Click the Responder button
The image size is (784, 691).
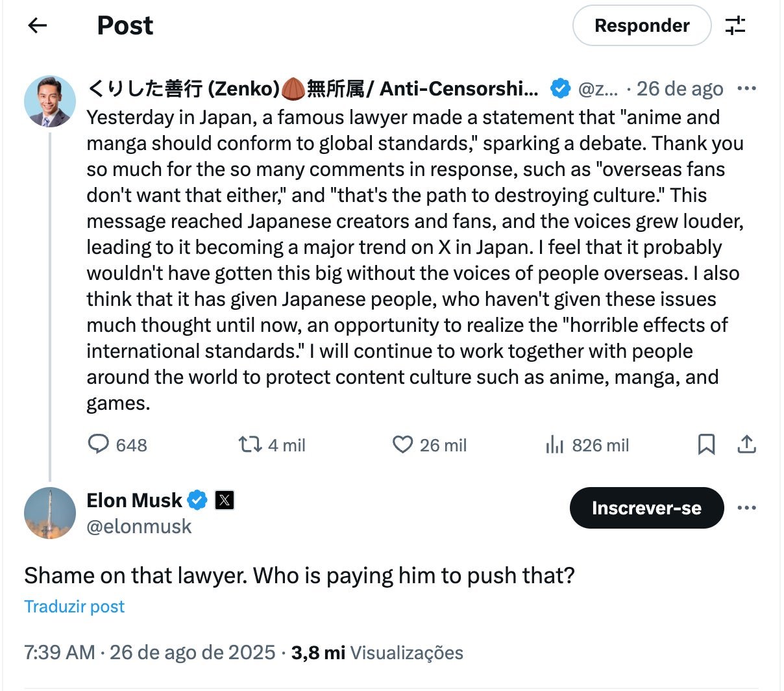pos(641,25)
